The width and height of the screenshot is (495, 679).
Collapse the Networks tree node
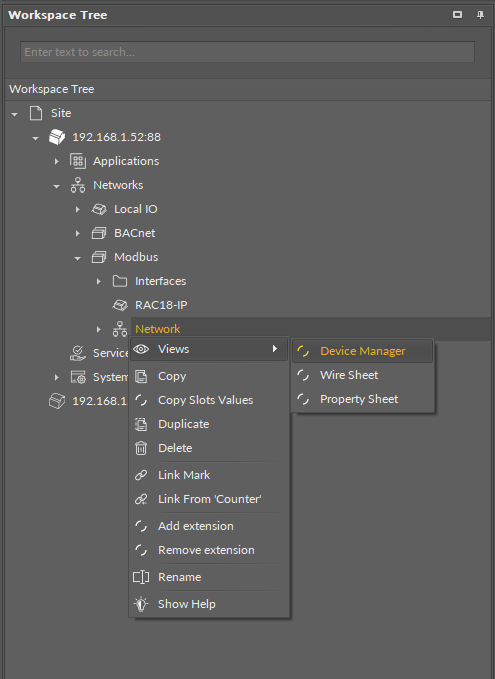tap(56, 186)
